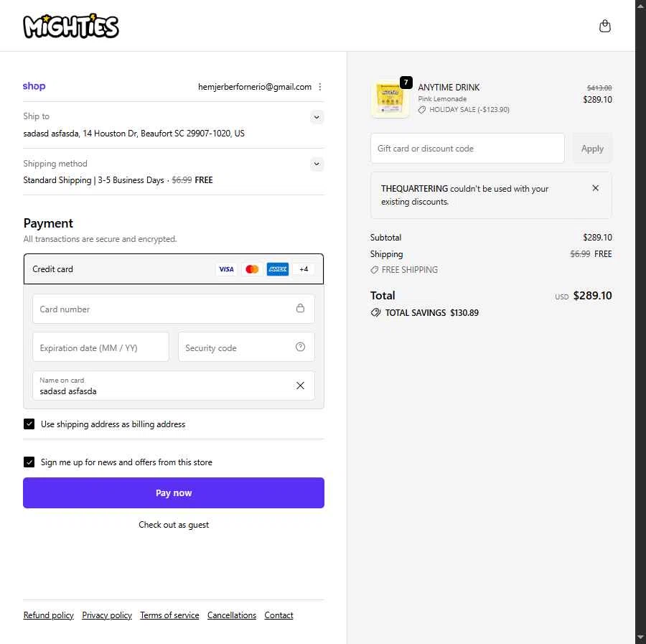646x644 pixels.
Task: Click the Gift card or discount code field
Action: point(467,149)
